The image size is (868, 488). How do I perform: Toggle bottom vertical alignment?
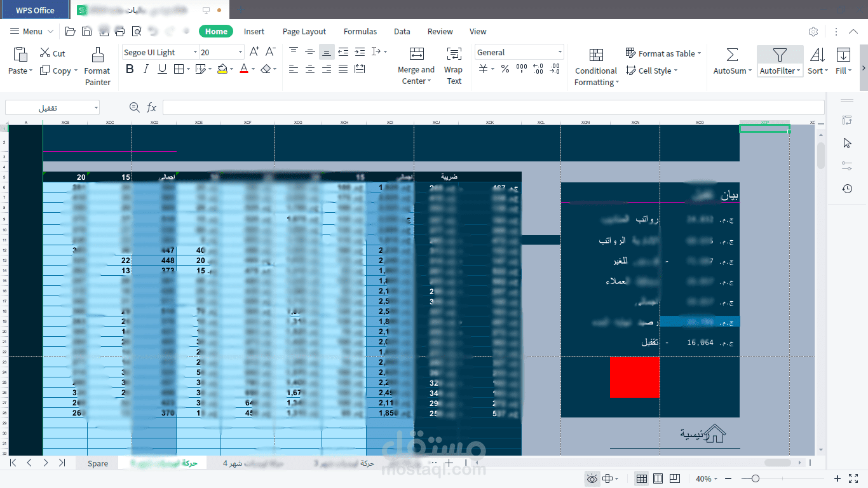pyautogui.click(x=327, y=51)
